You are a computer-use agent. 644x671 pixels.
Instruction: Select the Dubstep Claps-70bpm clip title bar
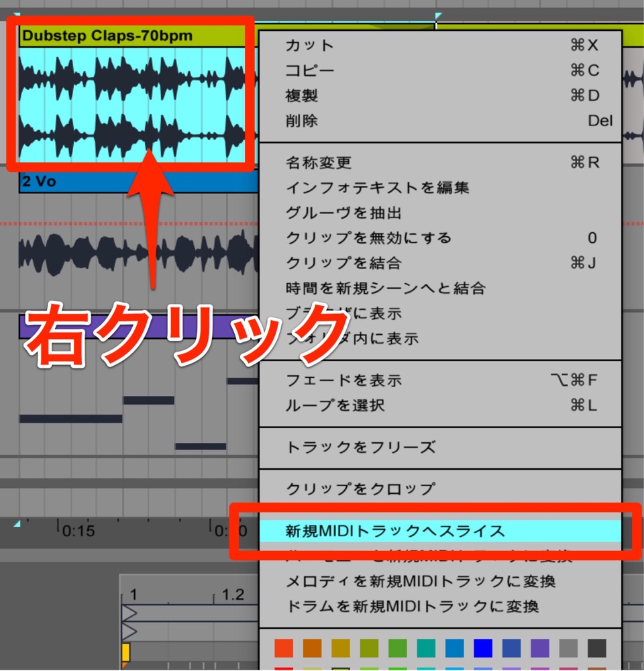pos(132,36)
